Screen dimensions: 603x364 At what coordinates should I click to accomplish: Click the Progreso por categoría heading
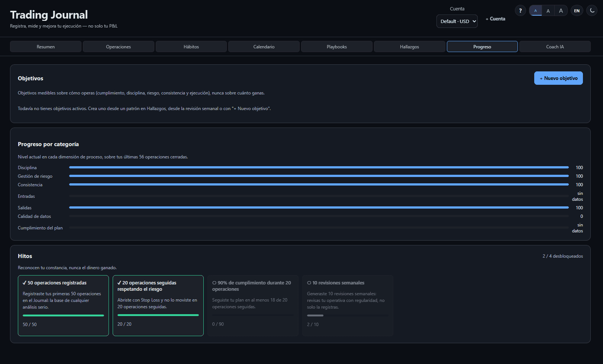coord(48,144)
